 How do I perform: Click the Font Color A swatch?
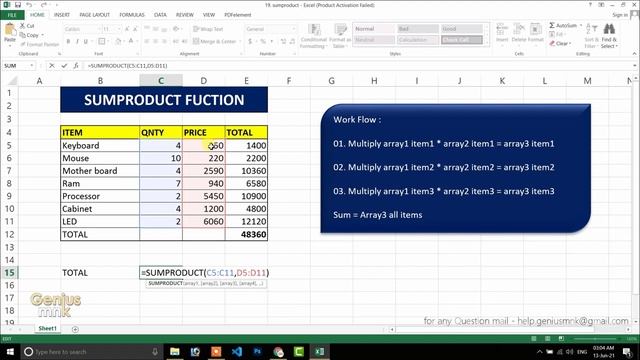point(131,41)
